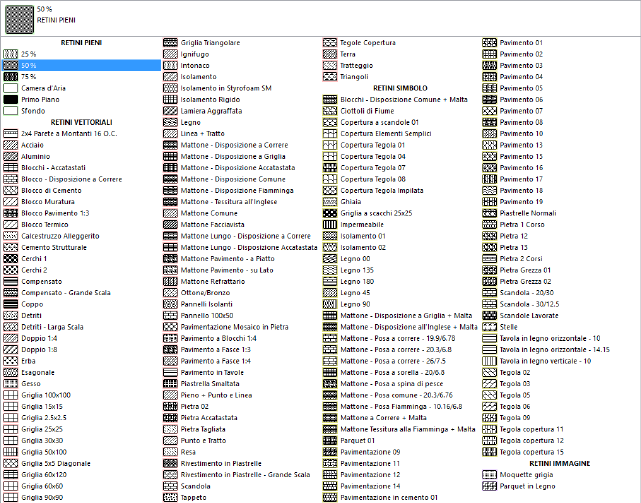641x503 pixels.
Task: Click the Tappeto pattern icon
Action: pos(170,497)
